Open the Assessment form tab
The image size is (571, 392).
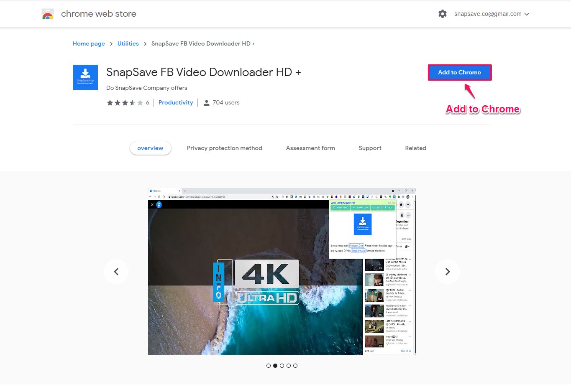(310, 148)
